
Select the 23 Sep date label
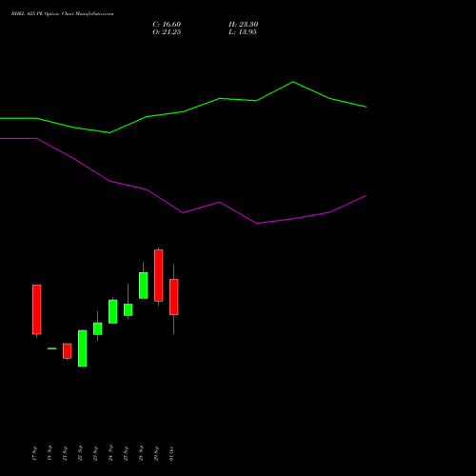point(95,453)
